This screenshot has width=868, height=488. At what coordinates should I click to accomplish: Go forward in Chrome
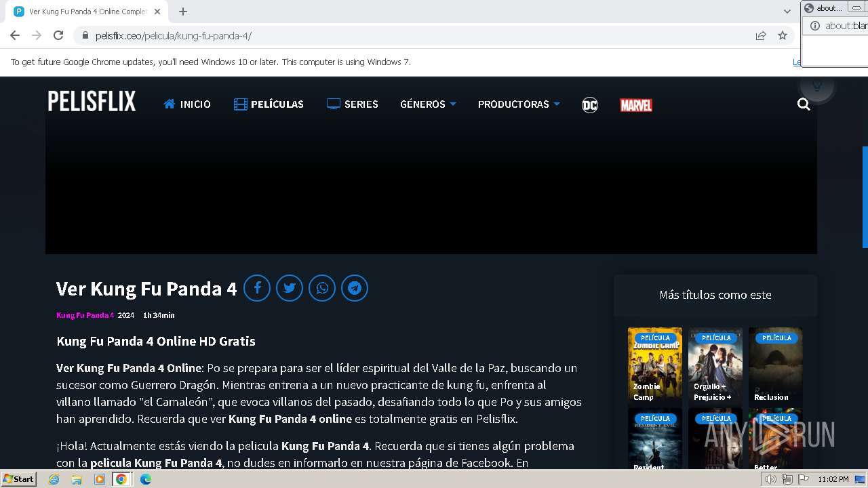point(37,35)
